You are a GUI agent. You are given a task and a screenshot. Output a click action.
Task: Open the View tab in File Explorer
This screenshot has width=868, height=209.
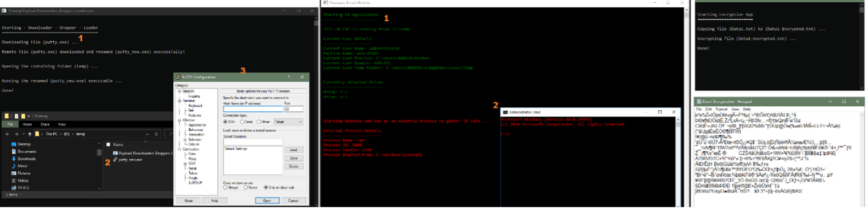62,124
